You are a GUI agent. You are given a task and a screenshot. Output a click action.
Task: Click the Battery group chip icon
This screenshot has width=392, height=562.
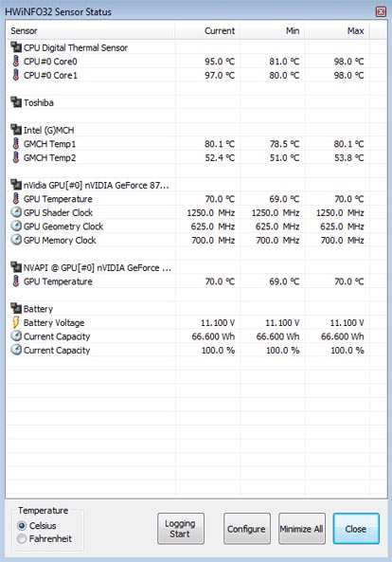[x=16, y=309]
